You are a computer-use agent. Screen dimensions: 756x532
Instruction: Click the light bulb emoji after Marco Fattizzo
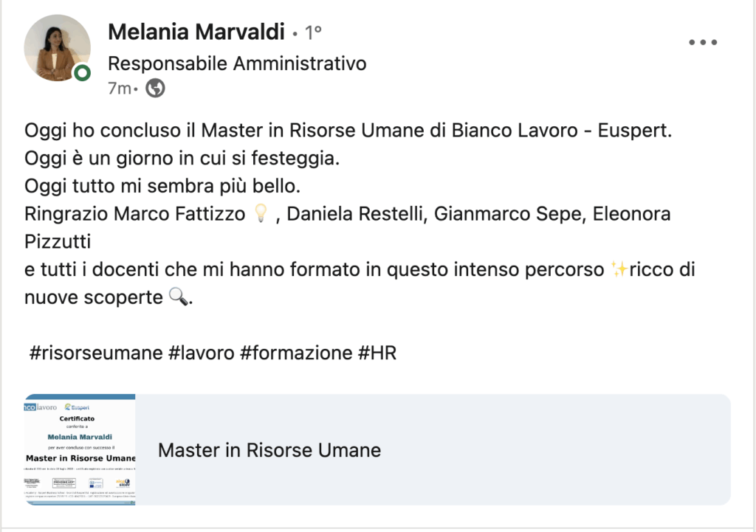pos(260,214)
